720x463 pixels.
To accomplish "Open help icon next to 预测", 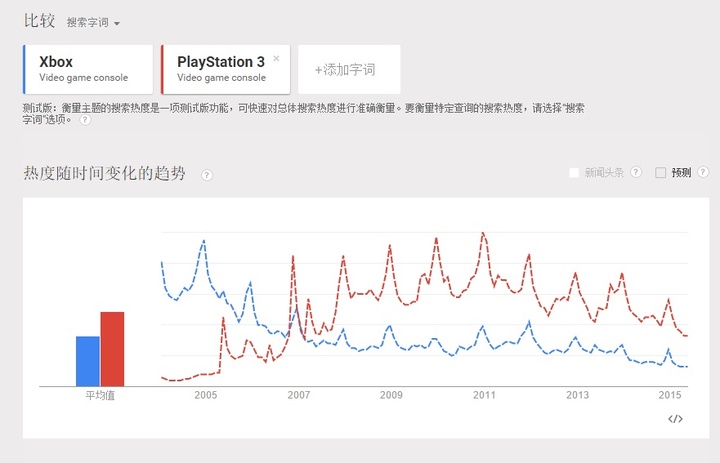I will click(701, 172).
